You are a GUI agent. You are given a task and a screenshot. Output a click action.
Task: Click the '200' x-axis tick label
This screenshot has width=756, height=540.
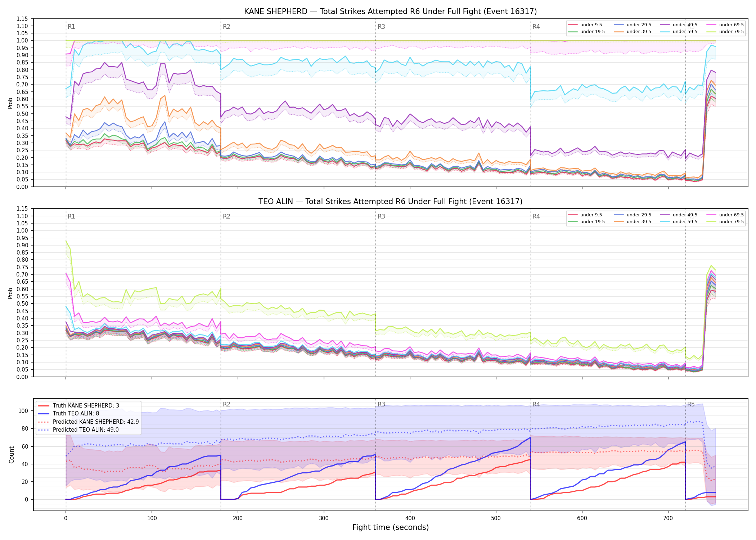point(238,518)
